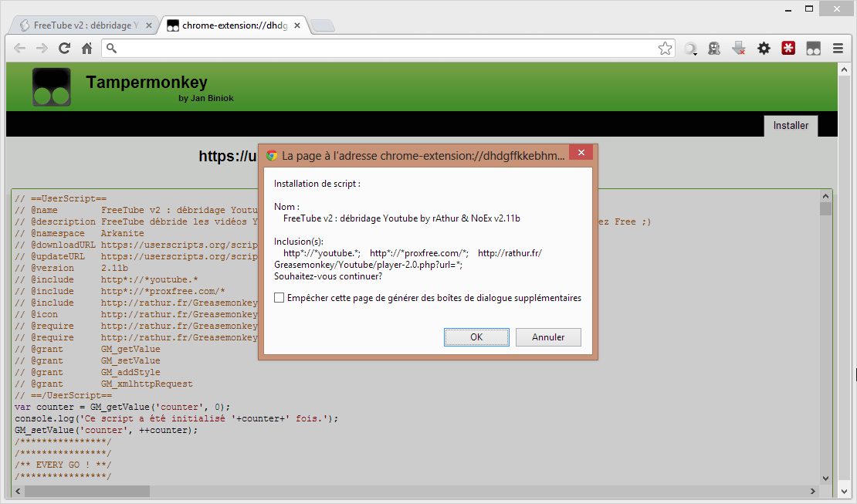This screenshot has width=857, height=504.
Task: Go to the Home page icon
Action: coord(87,48)
